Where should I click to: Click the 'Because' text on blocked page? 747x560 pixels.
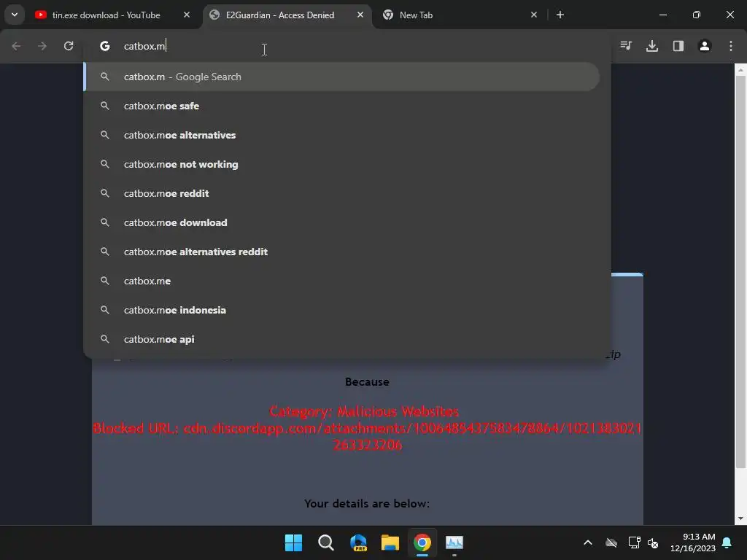click(368, 382)
